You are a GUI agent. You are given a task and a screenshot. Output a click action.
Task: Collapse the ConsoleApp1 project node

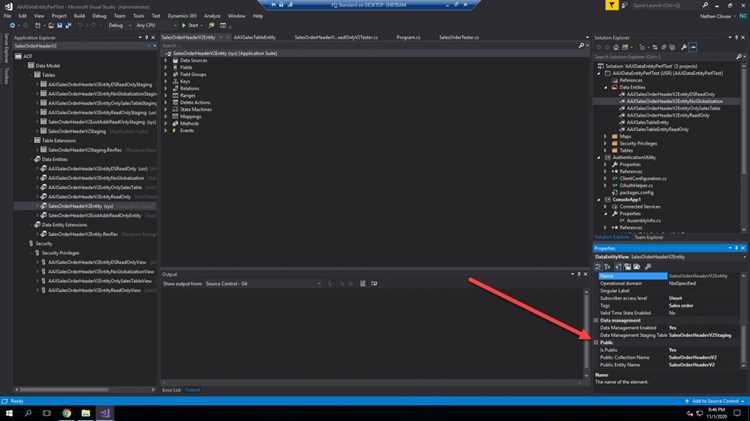point(598,199)
